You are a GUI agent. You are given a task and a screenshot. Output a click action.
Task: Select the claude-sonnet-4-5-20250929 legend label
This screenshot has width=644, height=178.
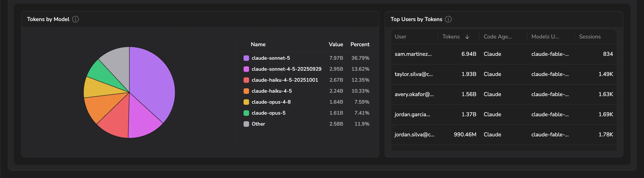pyautogui.click(x=286, y=69)
